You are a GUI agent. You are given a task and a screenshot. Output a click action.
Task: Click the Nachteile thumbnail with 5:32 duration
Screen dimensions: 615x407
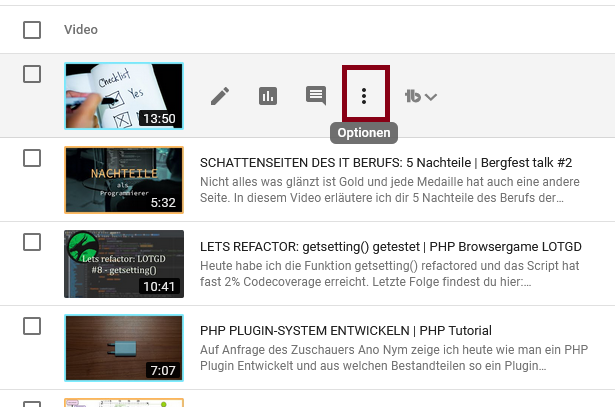point(123,180)
